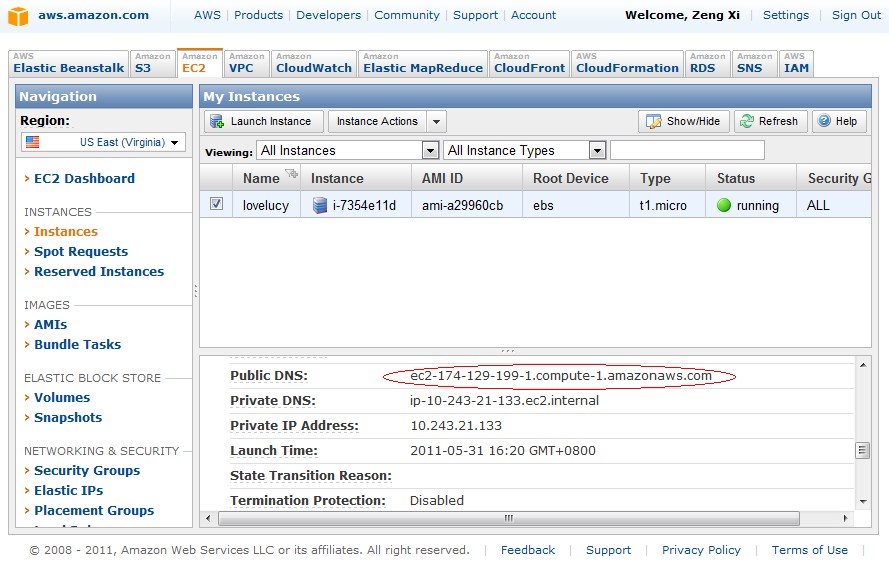The width and height of the screenshot is (889, 564).
Task: Open the Settings link
Action: (x=786, y=15)
